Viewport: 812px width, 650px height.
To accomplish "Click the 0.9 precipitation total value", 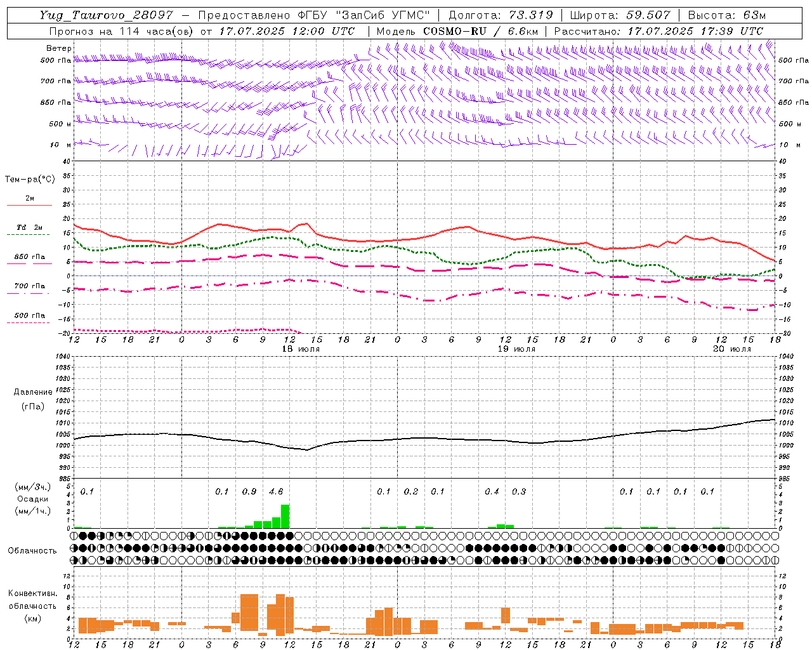I will [x=249, y=491].
